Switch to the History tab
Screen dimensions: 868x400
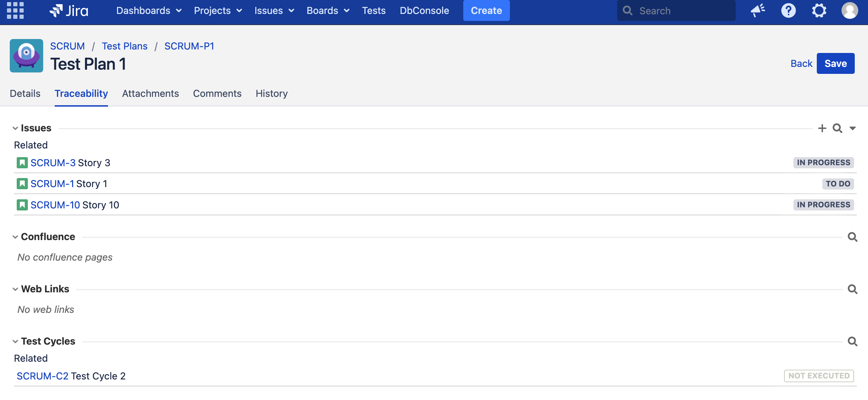coord(271,93)
